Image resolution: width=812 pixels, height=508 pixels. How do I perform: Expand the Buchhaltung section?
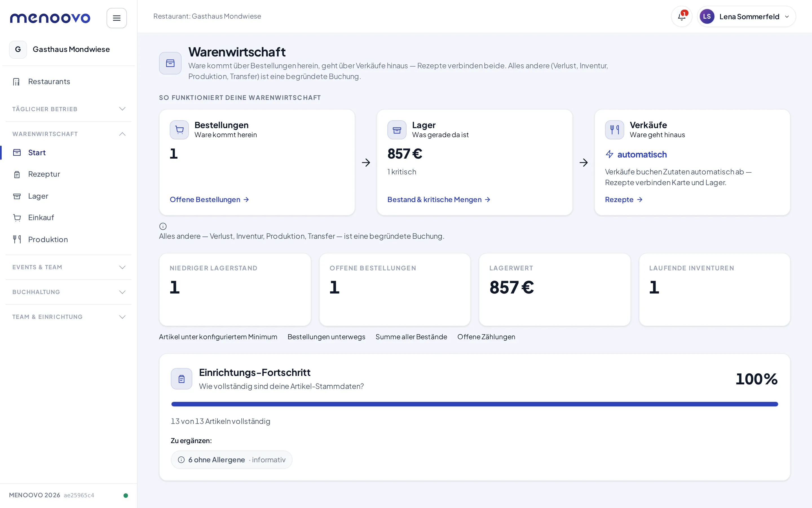(x=69, y=292)
